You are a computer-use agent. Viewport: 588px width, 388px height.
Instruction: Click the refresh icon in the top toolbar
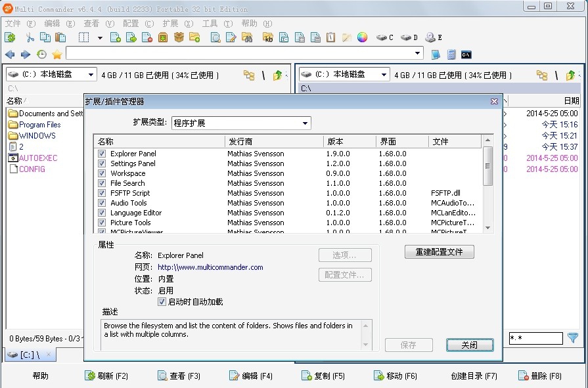11,37
